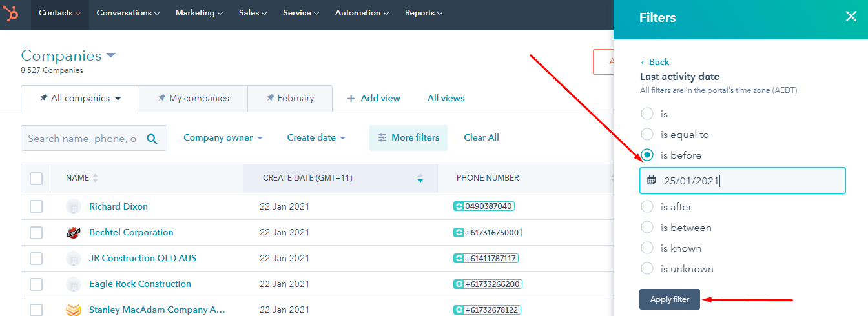868x316 pixels.
Task: Click the HubSpot sprocket logo
Action: [12, 14]
